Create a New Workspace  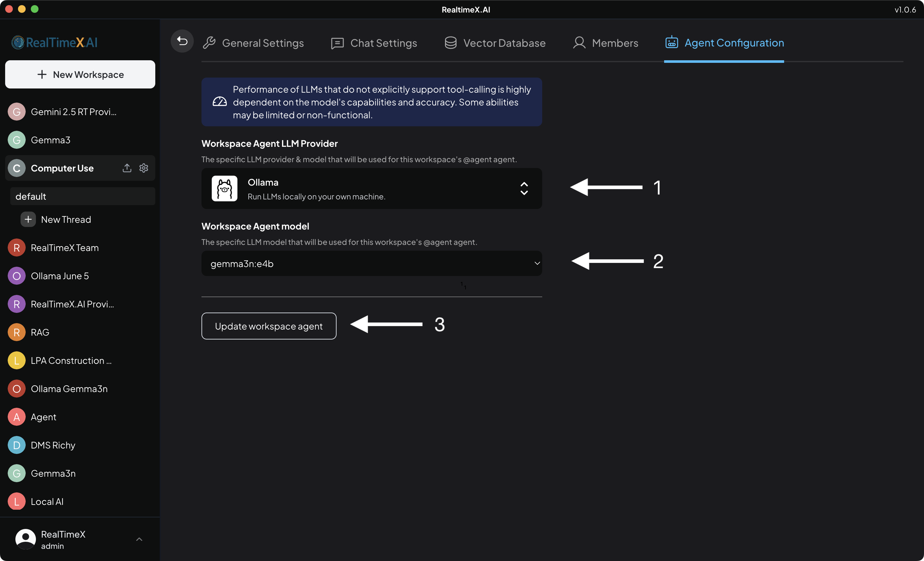(80, 75)
